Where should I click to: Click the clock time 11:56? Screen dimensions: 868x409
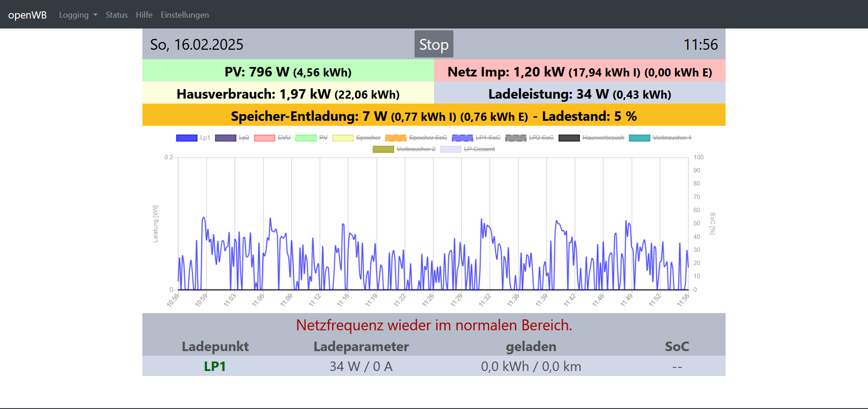click(x=701, y=44)
